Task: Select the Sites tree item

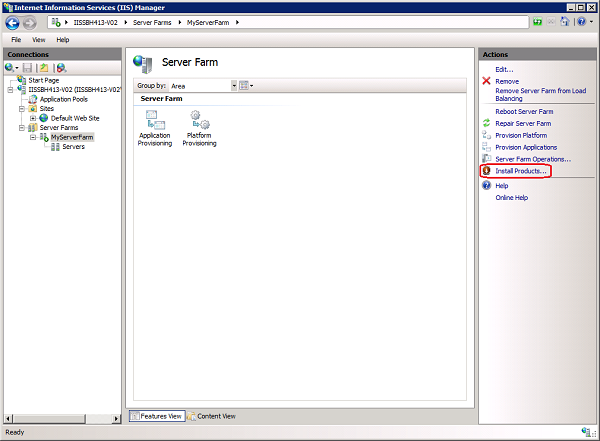Action: 46,109
